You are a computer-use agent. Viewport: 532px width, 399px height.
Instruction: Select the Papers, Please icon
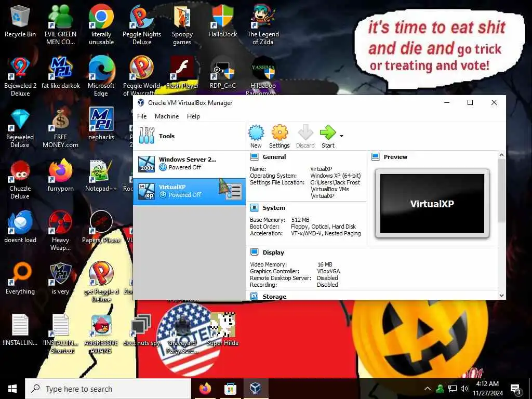pyautogui.click(x=101, y=227)
